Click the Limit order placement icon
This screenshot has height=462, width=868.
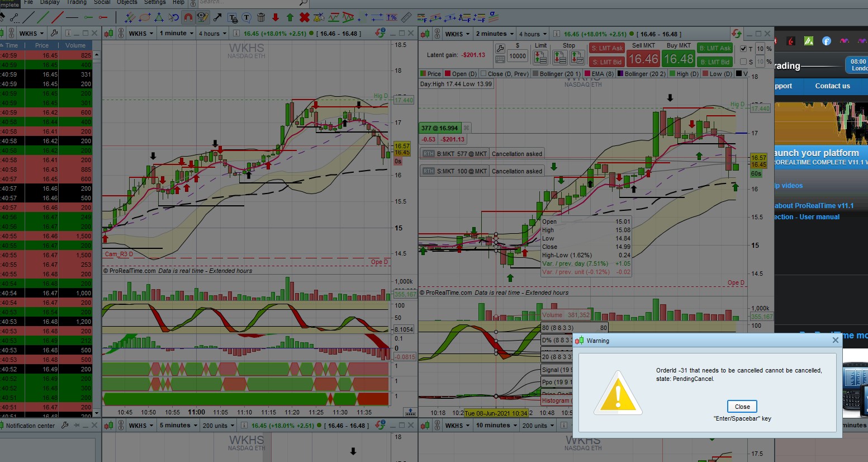pos(540,57)
